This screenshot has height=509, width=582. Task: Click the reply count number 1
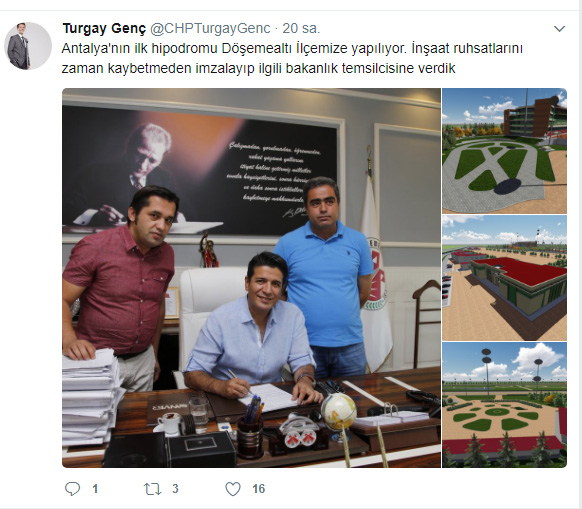pyautogui.click(x=95, y=489)
